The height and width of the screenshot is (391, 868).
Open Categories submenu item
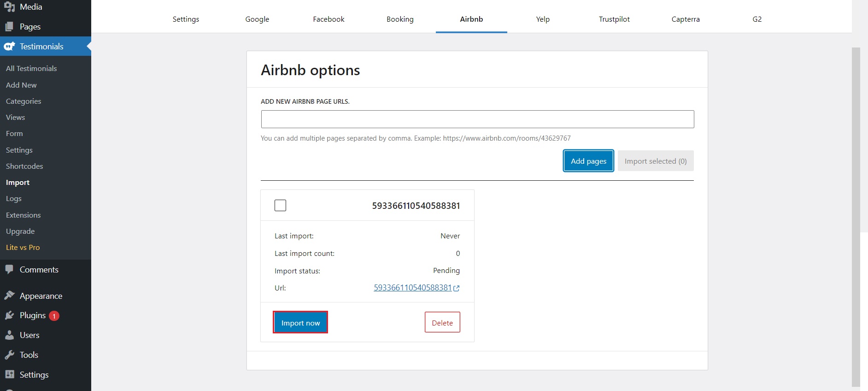click(23, 101)
